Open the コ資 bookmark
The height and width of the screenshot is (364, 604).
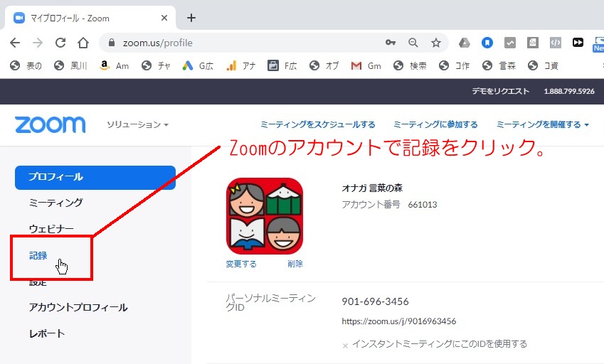pos(543,66)
